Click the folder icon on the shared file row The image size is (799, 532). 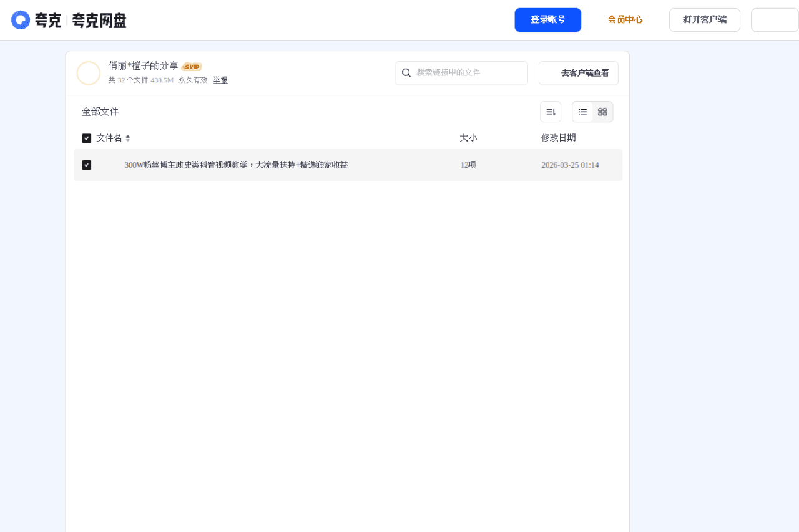point(109,165)
